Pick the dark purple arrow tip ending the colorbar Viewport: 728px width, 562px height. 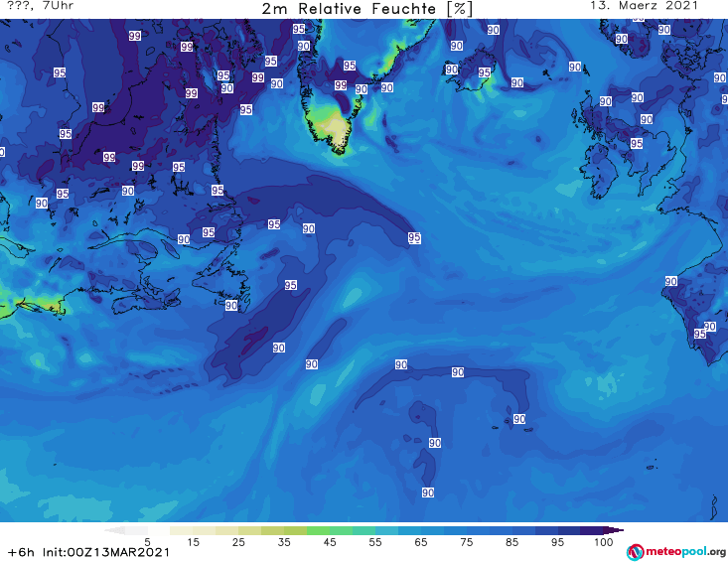[x=614, y=530]
